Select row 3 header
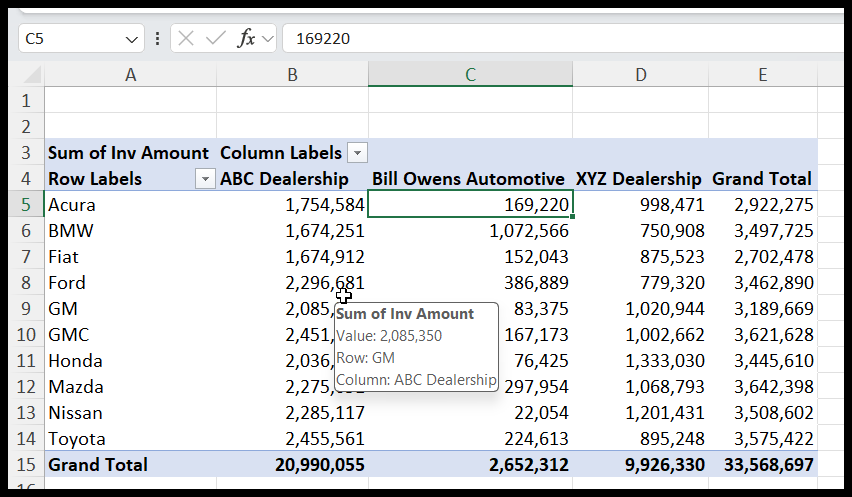The image size is (852, 497). (x=26, y=153)
